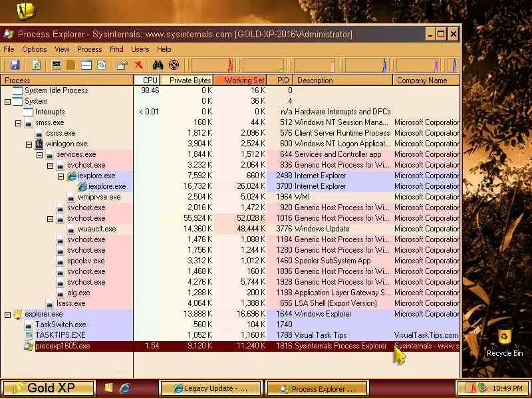Sort by the PID column header
This screenshot has height=399, width=532.
pos(280,80)
